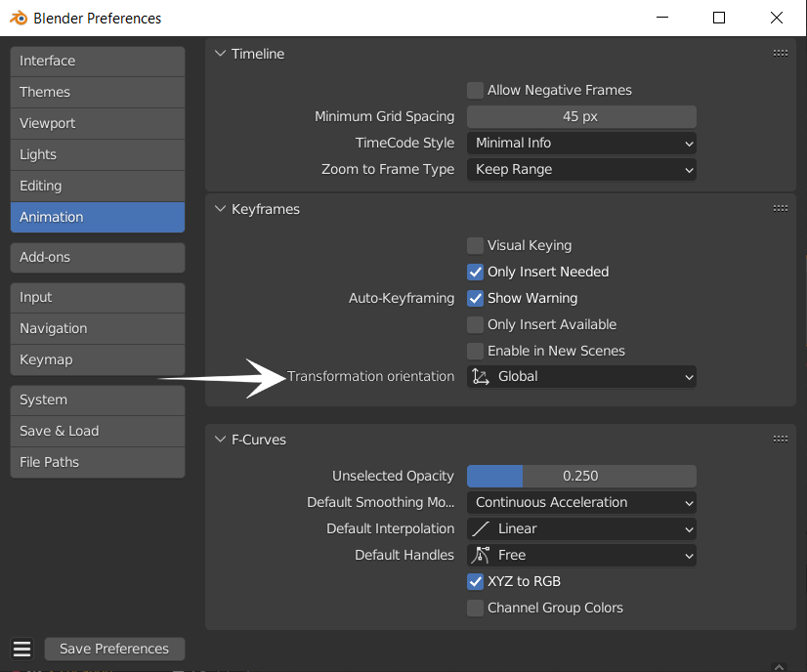The image size is (807, 672).
Task: Enable Channel Group Colors
Action: pyautogui.click(x=475, y=608)
